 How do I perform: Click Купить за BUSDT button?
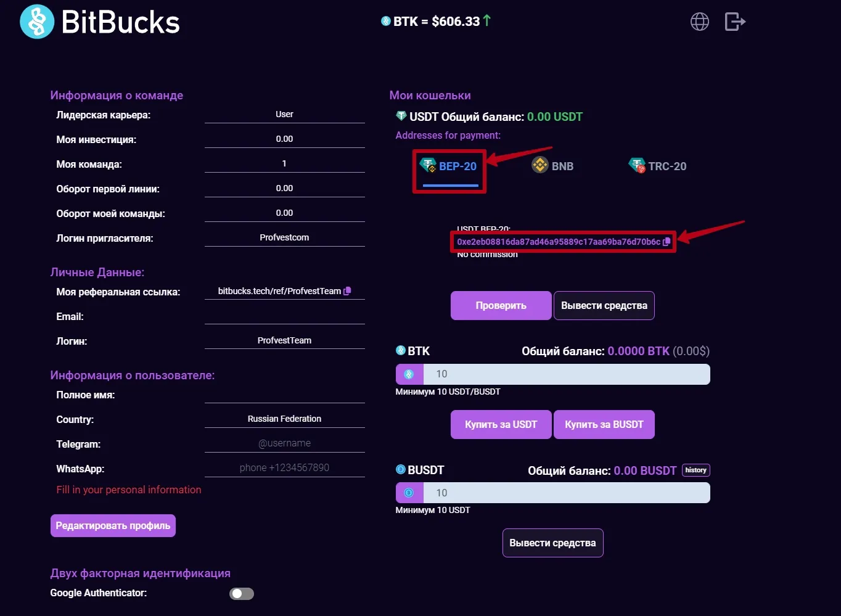[604, 425]
